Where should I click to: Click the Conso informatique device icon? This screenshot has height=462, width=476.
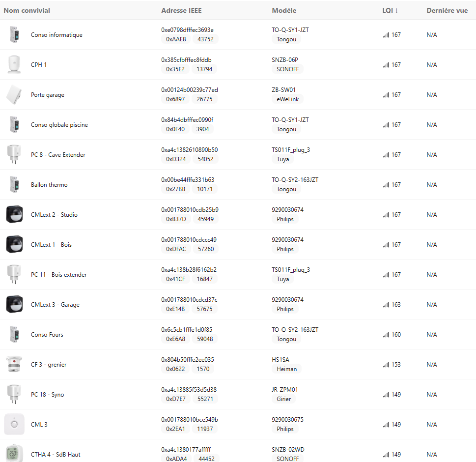14,35
